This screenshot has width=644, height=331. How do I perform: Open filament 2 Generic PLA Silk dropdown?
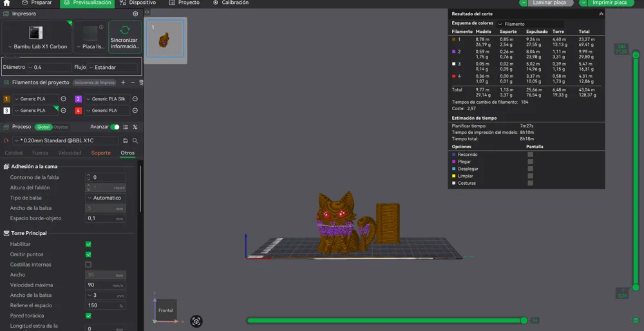(107, 99)
